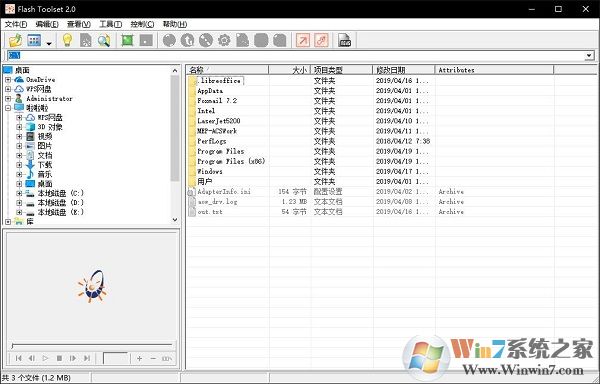Screen dimensions: 600x384
Task: Select the Windows folder row
Action: (x=210, y=171)
